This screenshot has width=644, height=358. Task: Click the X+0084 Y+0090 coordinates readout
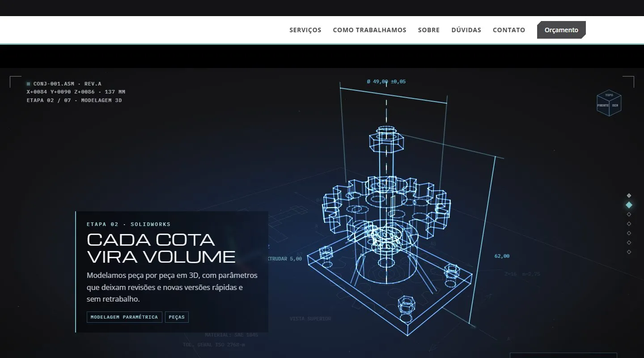(x=76, y=92)
